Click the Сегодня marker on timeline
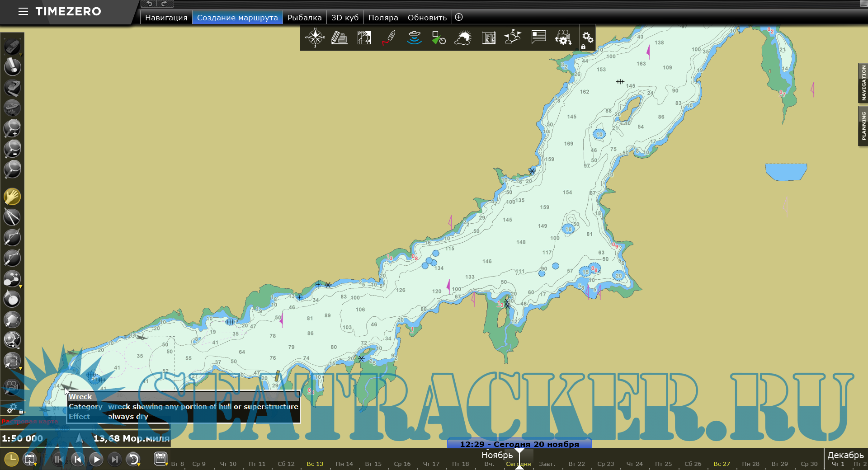Image resolution: width=868 pixels, height=470 pixels. 518,464
